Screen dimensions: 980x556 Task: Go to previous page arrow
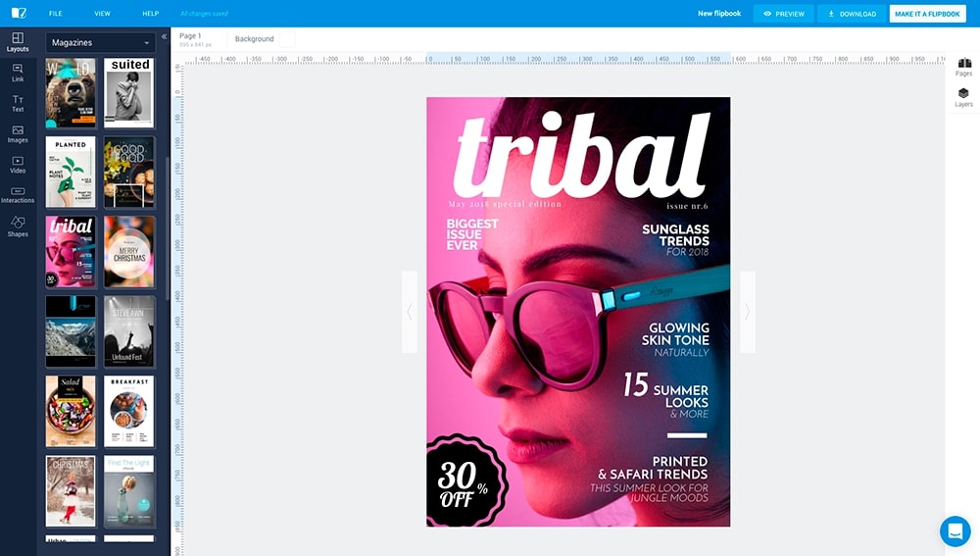[410, 312]
